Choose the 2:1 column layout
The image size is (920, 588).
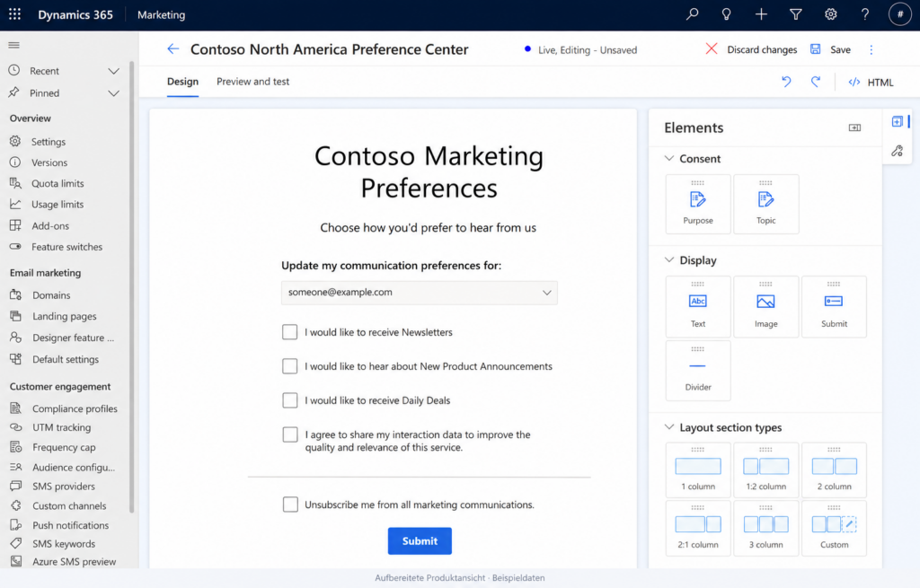[697, 528]
